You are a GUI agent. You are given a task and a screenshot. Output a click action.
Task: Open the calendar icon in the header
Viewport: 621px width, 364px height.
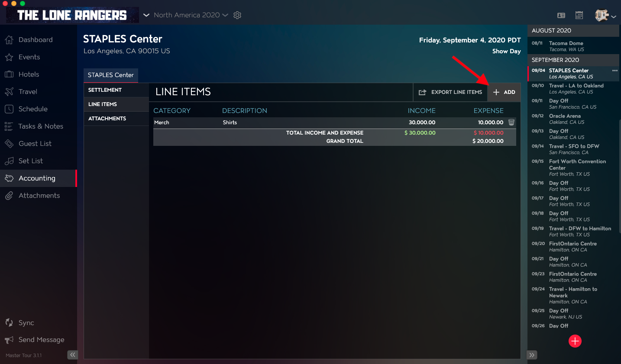tap(579, 15)
